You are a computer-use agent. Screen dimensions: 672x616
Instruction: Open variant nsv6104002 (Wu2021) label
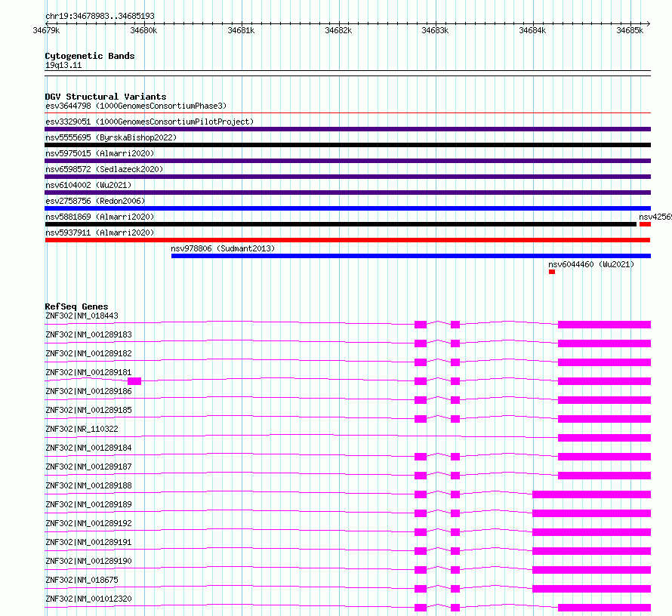pyautogui.click(x=88, y=185)
